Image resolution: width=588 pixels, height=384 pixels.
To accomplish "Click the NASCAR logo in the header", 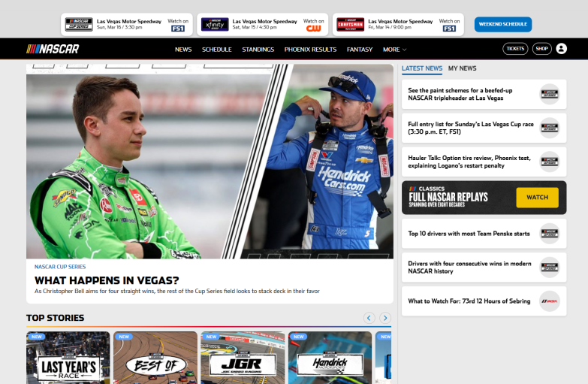I will (x=53, y=49).
